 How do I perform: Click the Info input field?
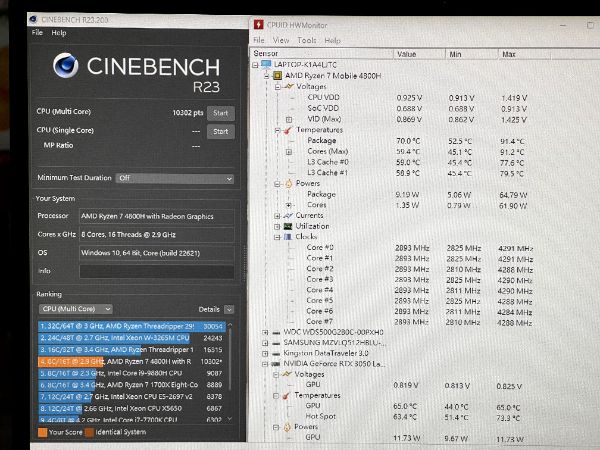point(157,271)
